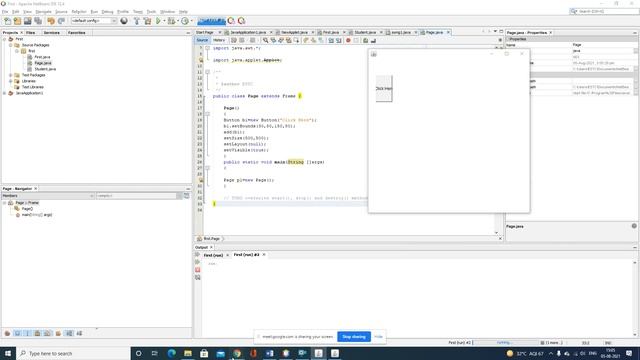Toggle Show Non-Public Members filter in Navigator
The width and height of the screenshot is (640, 360).
point(38,333)
